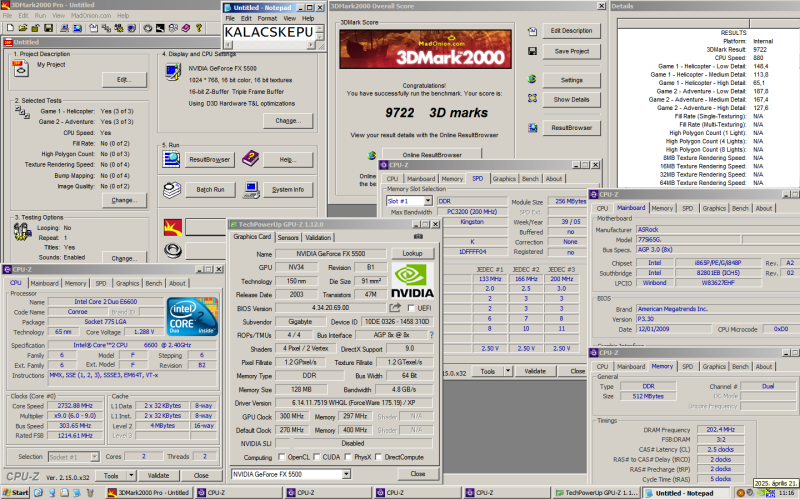Screen dimensions: 800x500
Task: Toggle the UEFI checkbox in GPU-Z
Action: [411, 308]
